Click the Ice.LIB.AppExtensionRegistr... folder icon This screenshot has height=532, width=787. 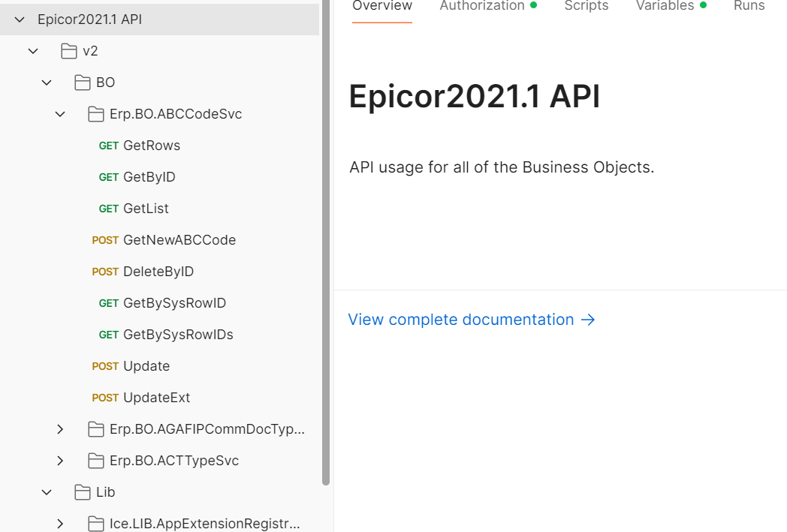96,524
